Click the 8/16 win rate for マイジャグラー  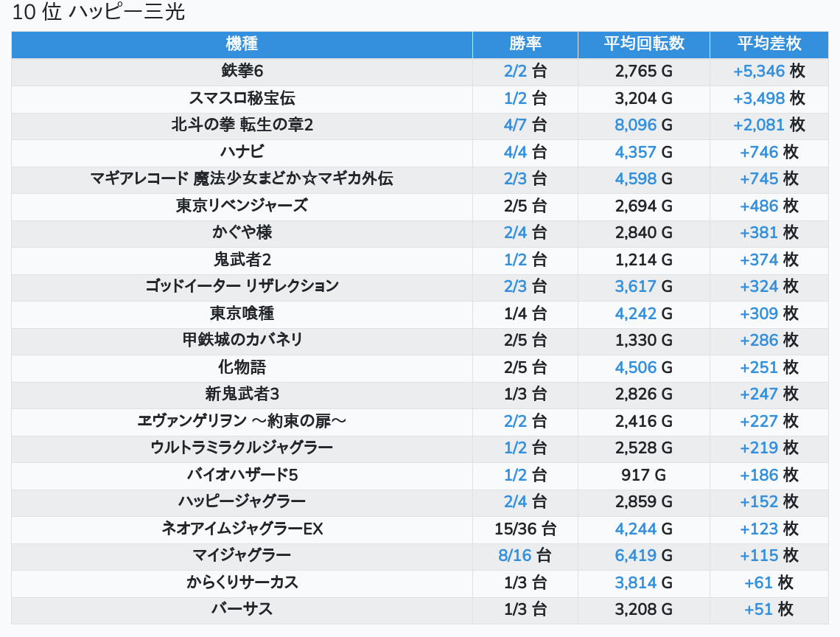pos(515,555)
